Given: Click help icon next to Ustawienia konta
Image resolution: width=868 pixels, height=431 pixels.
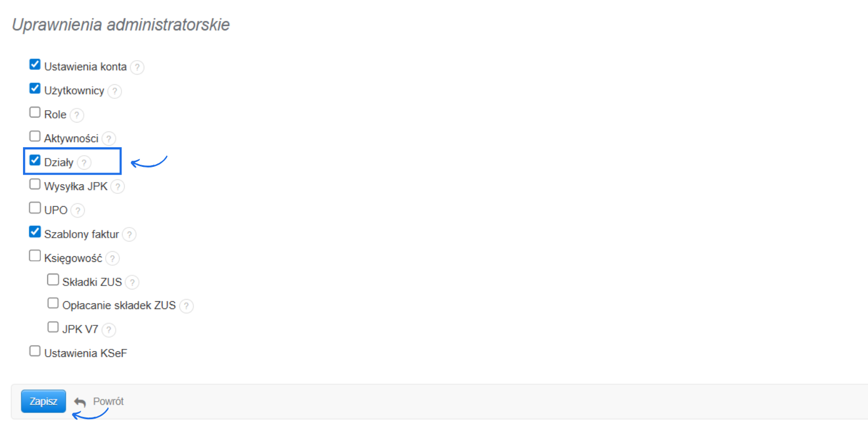Looking at the screenshot, I should click(137, 67).
